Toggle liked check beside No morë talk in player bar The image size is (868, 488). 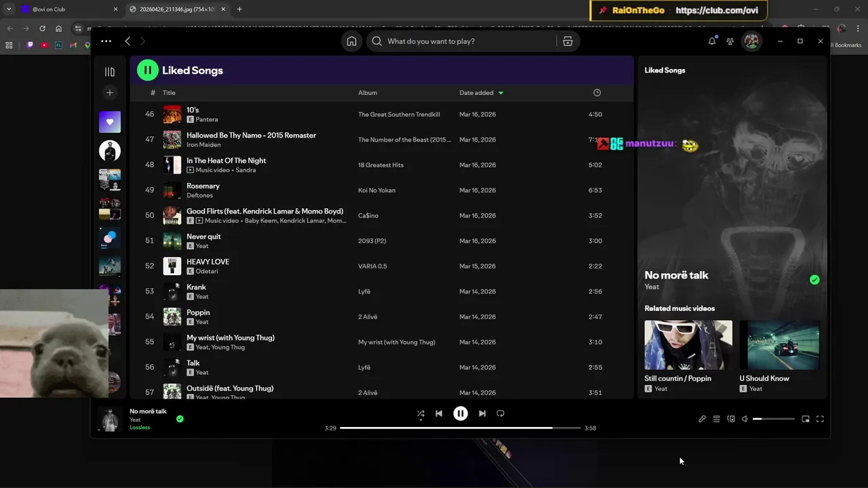pyautogui.click(x=180, y=419)
